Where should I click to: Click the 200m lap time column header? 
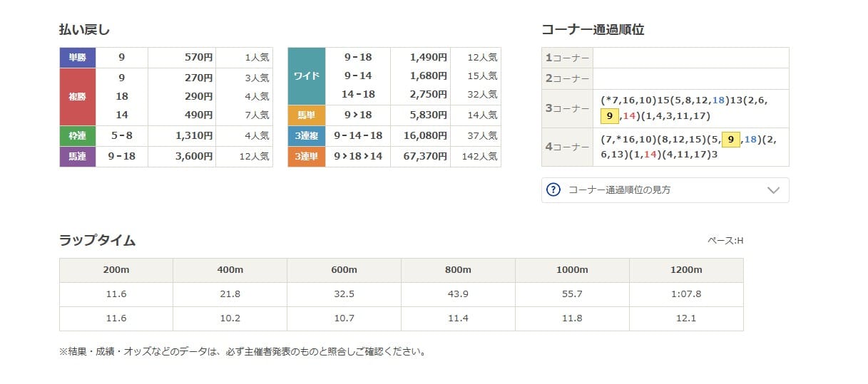click(x=116, y=270)
